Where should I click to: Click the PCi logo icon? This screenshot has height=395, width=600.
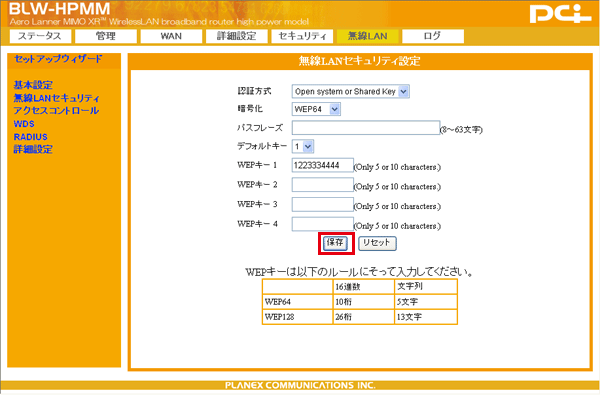tap(560, 14)
